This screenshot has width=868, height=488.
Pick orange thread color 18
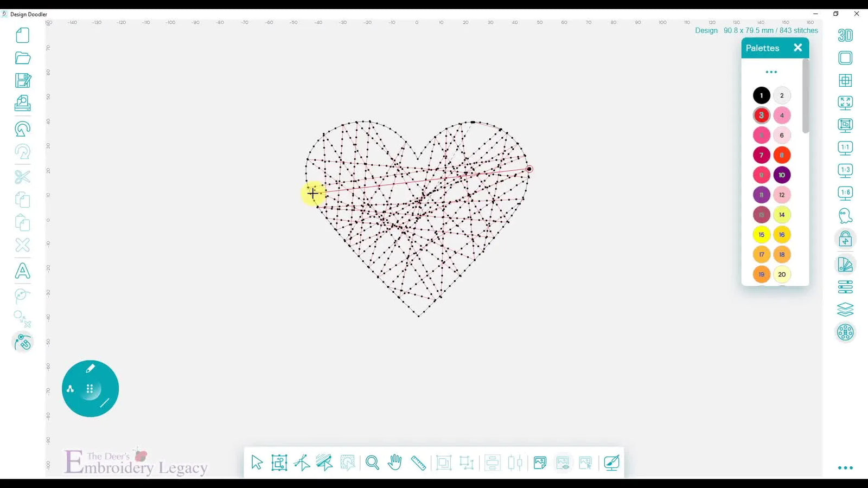click(x=782, y=254)
